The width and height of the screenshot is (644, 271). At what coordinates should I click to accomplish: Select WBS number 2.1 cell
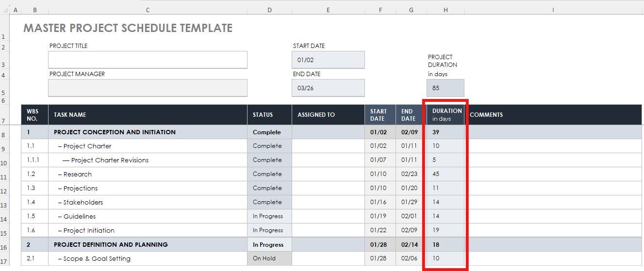pos(34,258)
